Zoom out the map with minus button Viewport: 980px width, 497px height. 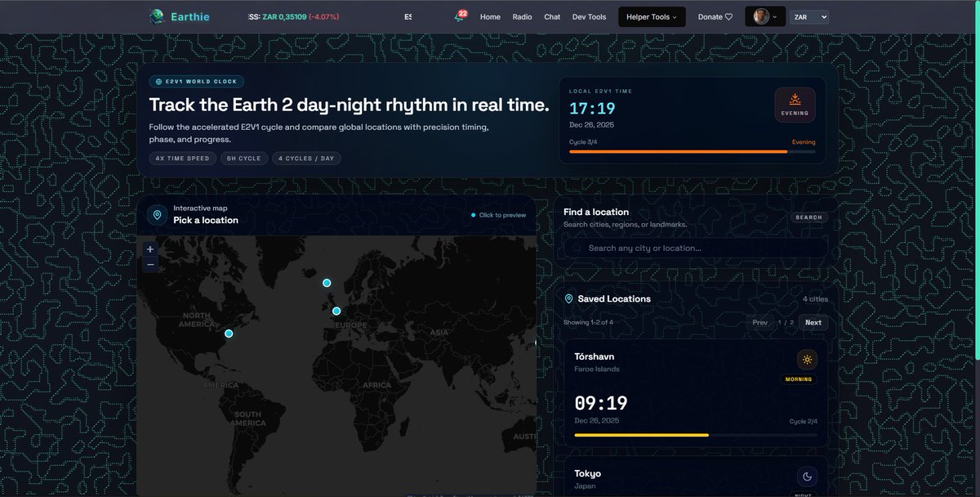coord(149,264)
